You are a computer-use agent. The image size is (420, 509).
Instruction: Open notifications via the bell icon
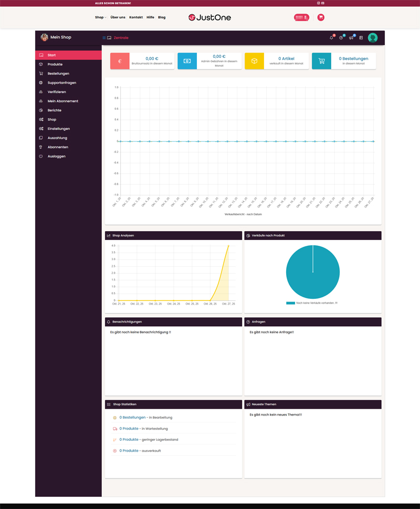331,38
